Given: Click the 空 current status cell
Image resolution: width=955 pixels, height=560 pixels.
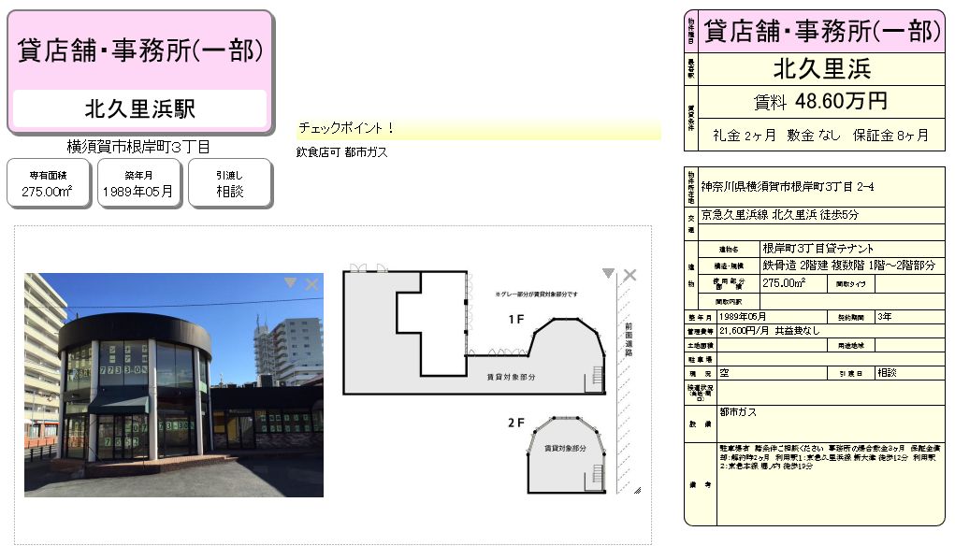Looking at the screenshot, I should click(772, 373).
